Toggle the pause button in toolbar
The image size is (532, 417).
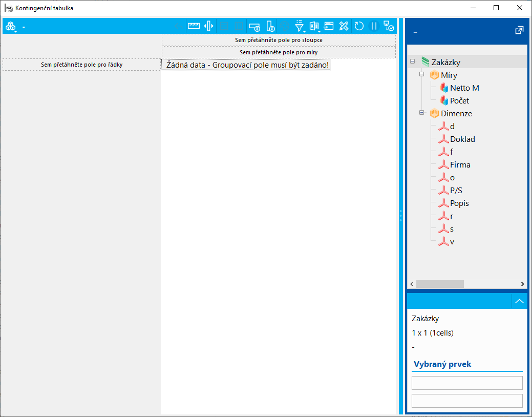click(374, 26)
